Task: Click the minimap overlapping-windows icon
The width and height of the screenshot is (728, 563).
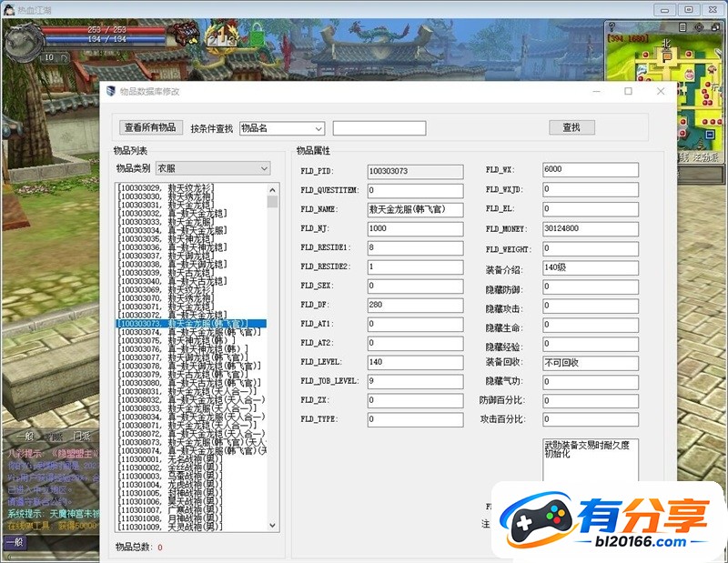Action: tap(715, 27)
